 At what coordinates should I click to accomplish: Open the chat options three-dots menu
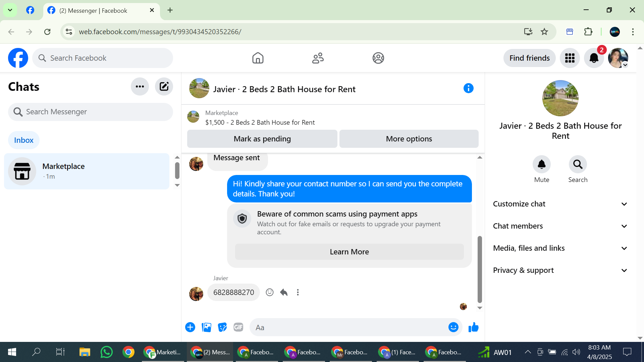pyautogui.click(x=140, y=86)
